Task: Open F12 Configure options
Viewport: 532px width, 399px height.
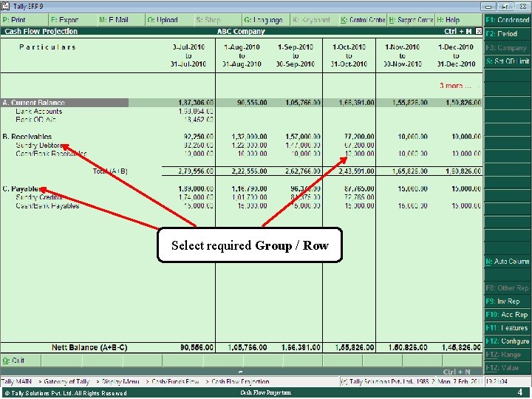Action: tap(507, 341)
